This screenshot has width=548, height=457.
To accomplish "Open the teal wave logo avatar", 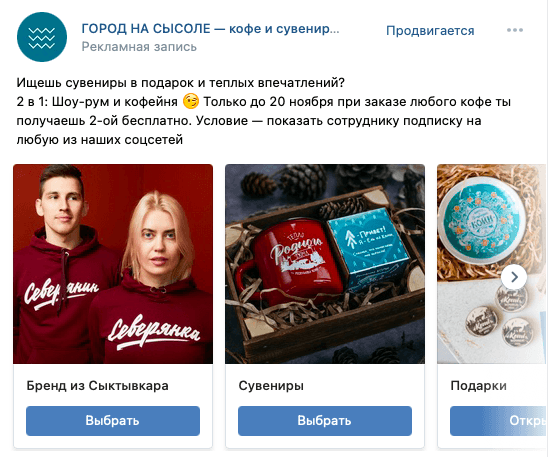I will (x=42, y=37).
